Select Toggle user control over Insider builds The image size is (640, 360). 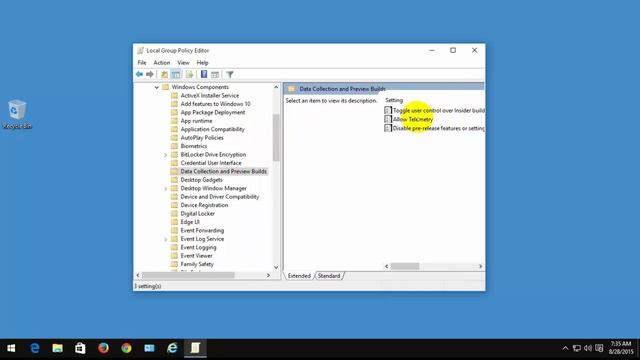tap(439, 110)
